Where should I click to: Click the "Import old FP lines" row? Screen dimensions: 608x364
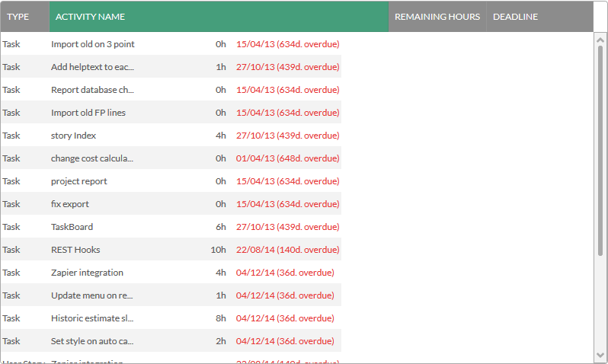click(x=88, y=113)
